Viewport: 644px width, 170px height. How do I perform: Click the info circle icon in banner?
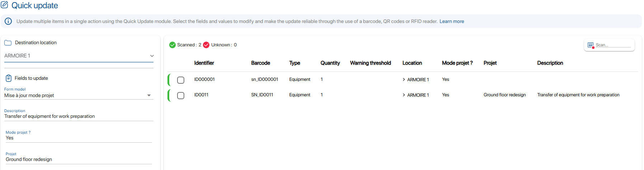(x=8, y=21)
